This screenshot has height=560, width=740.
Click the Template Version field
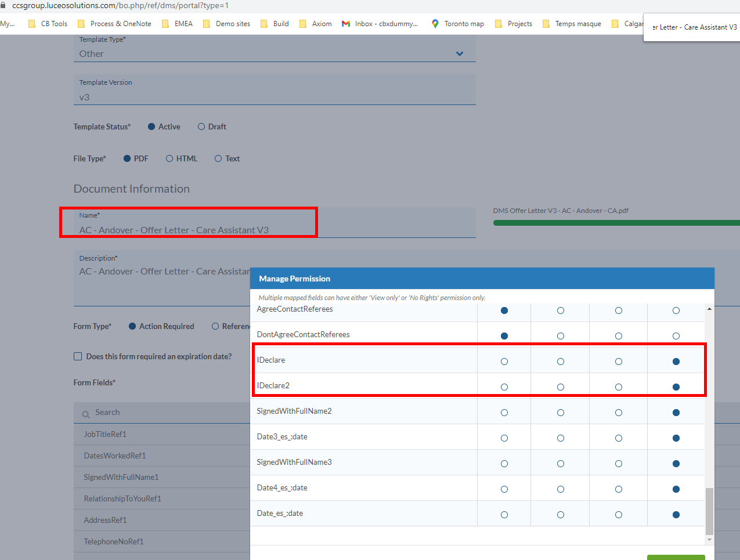pyautogui.click(x=275, y=90)
